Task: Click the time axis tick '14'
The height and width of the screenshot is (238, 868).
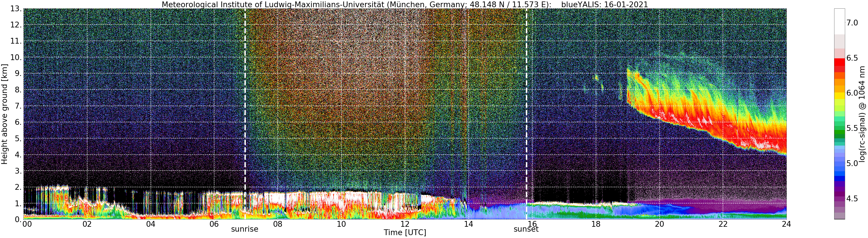Action: [468, 224]
